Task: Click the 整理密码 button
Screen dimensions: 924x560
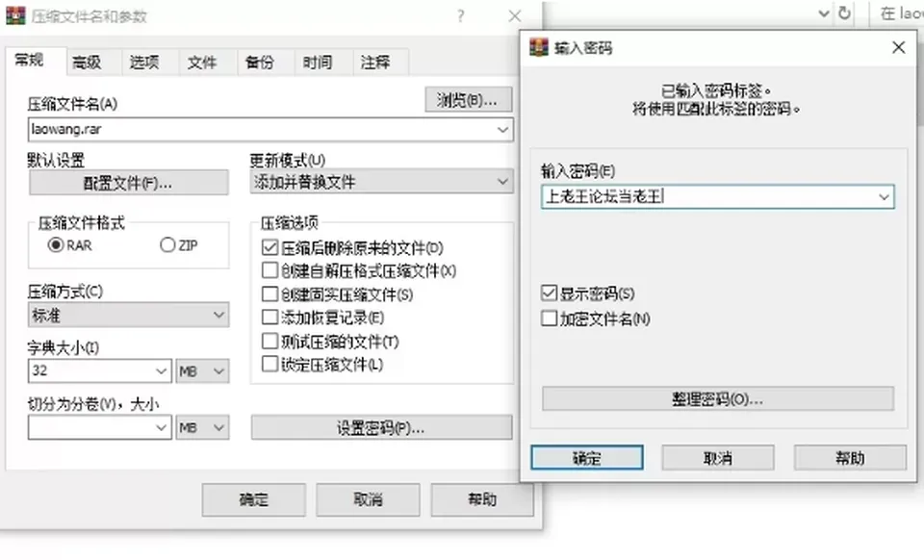Action: click(718, 399)
